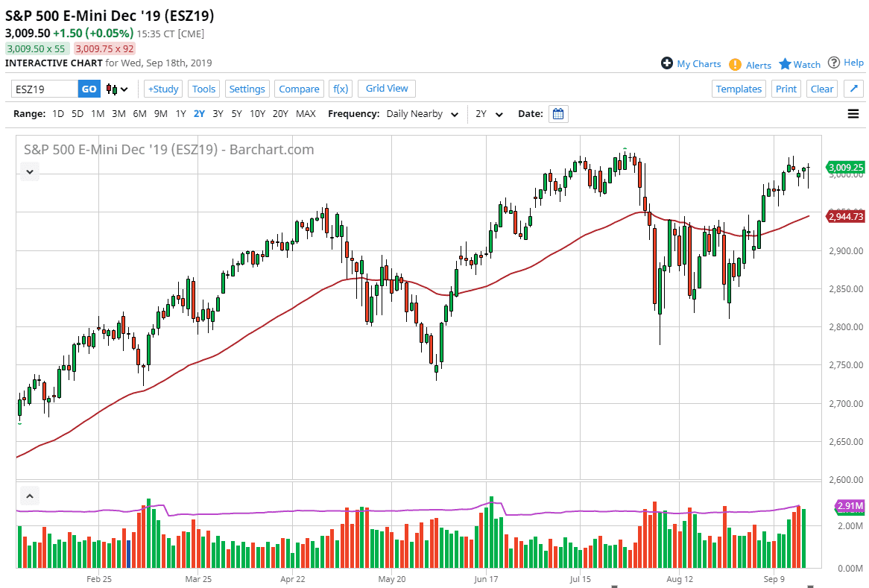
Task: Click the My Charts plus icon
Action: (667, 63)
